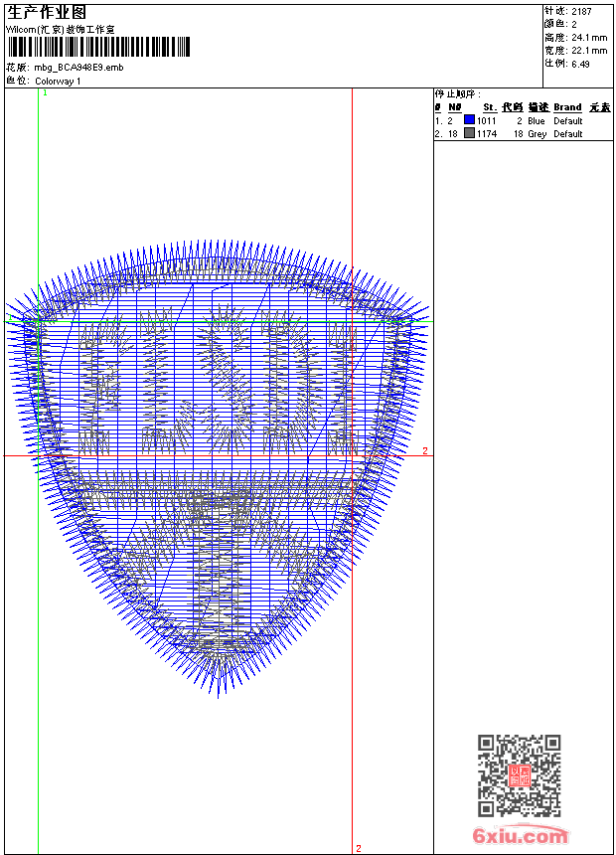The height and width of the screenshot is (855, 616).
Task: Select the file name mbg_BCA948E9.emb
Action: click(79, 67)
